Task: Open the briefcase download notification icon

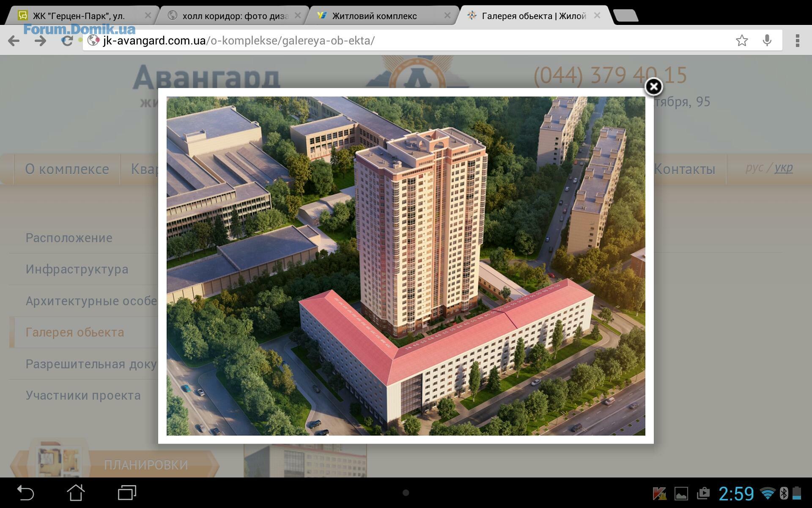Action: pos(703,493)
